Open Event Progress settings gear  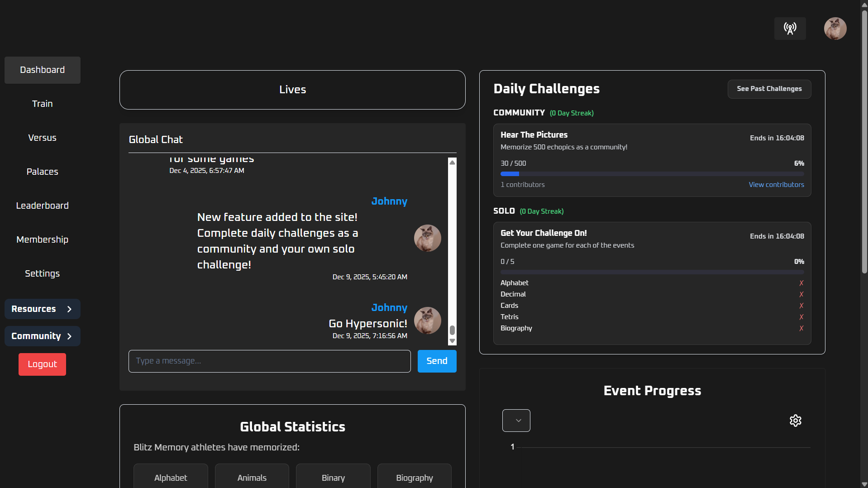(795, 421)
